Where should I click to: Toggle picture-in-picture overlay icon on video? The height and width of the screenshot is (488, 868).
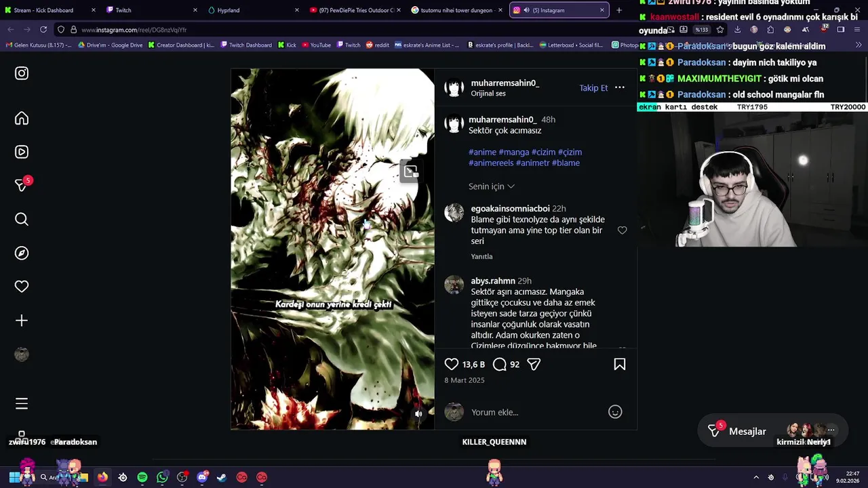410,171
